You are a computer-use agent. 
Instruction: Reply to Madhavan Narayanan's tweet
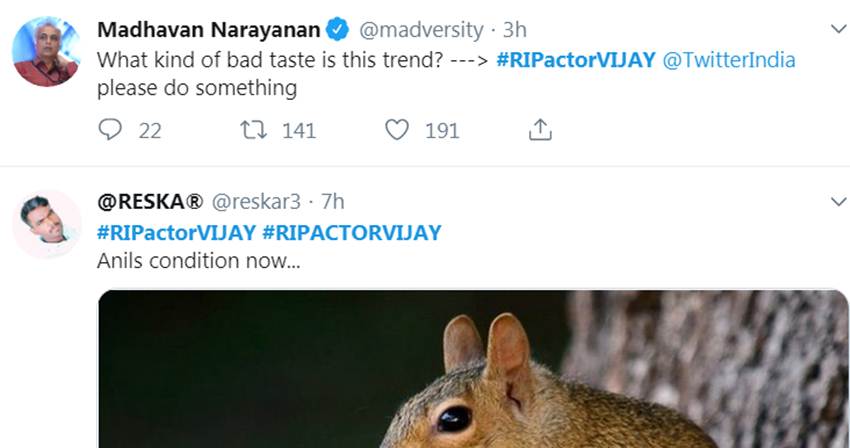(111, 130)
